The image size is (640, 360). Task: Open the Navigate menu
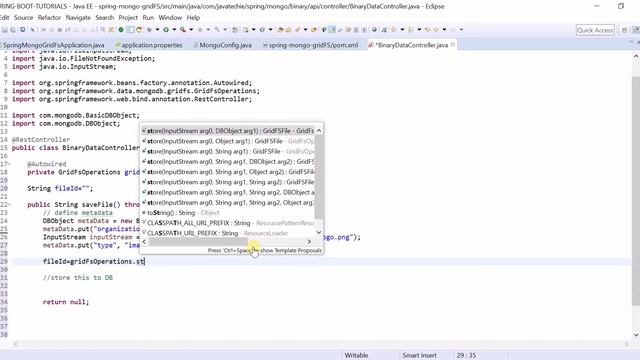[x=78, y=18]
